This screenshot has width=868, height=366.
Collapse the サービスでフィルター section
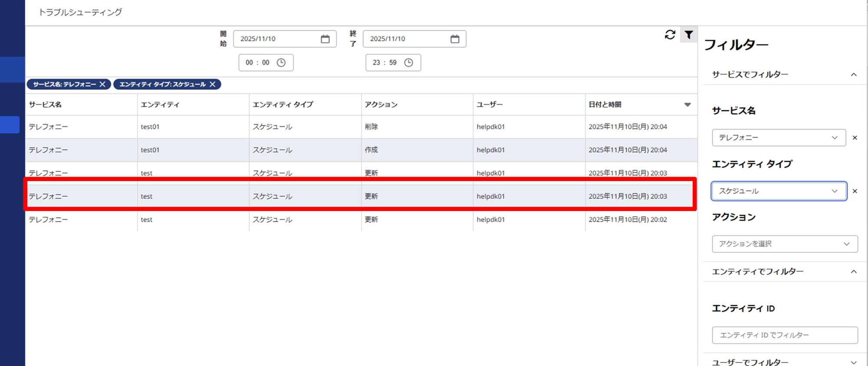pyautogui.click(x=853, y=75)
